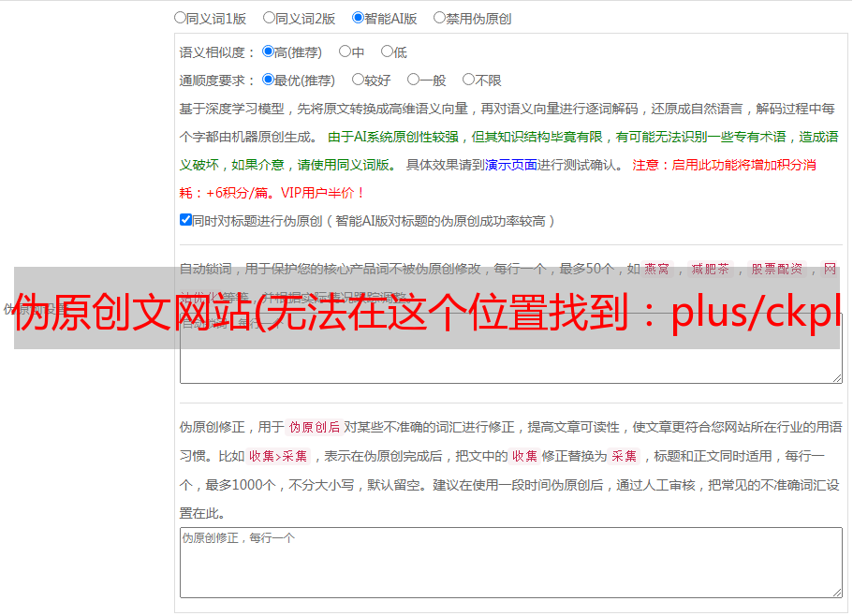Click the 减肥茶 example tag
This screenshot has height=616, width=853.
(710, 269)
